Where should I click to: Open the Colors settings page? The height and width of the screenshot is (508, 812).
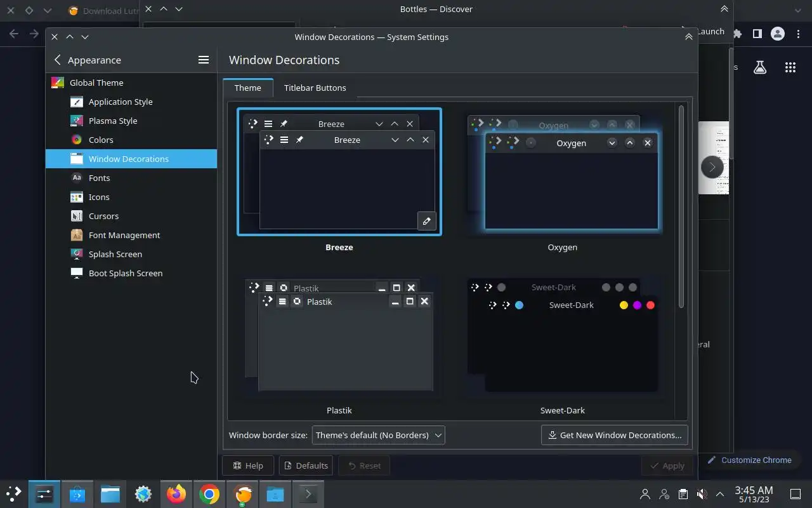point(131,140)
